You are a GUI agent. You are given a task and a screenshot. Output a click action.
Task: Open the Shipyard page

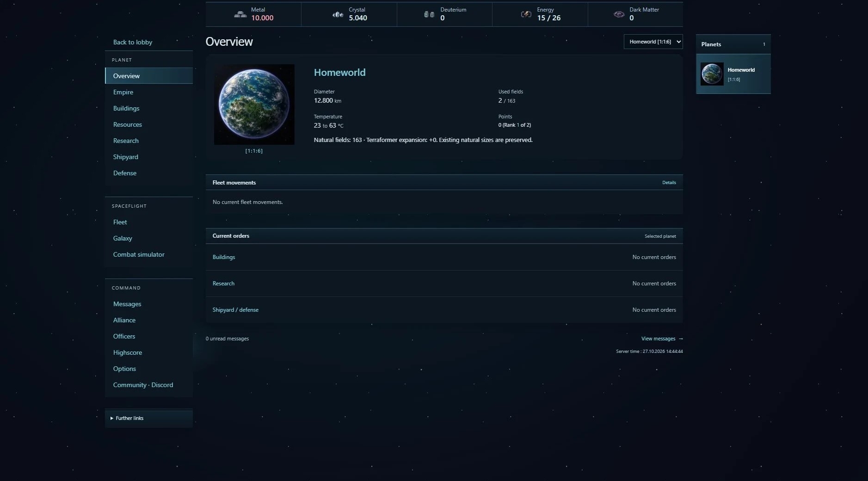[x=149, y=157]
